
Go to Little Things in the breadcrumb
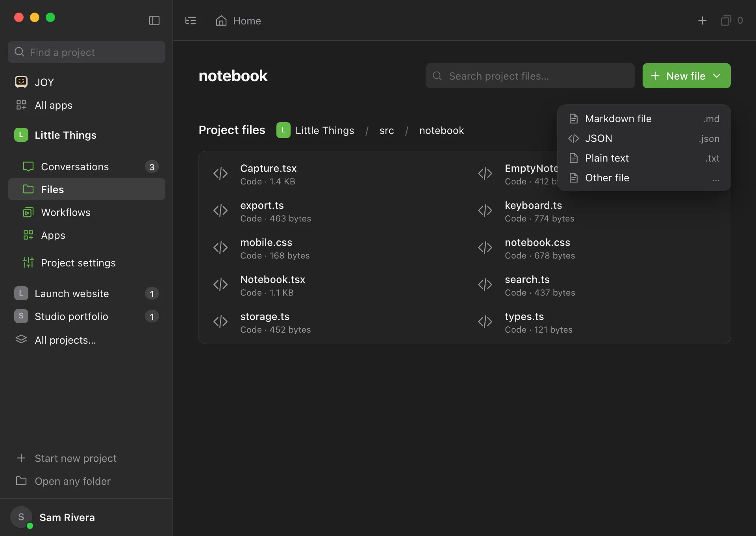tap(315, 130)
